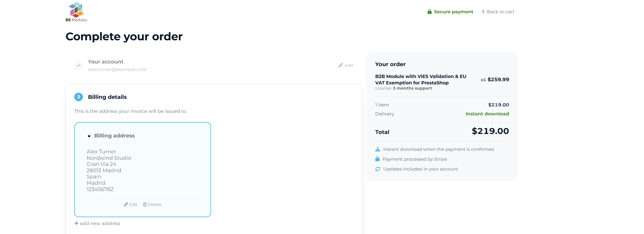The width and height of the screenshot is (644, 234).
Task: Click the '1 item' subtotal label
Action: point(382,105)
